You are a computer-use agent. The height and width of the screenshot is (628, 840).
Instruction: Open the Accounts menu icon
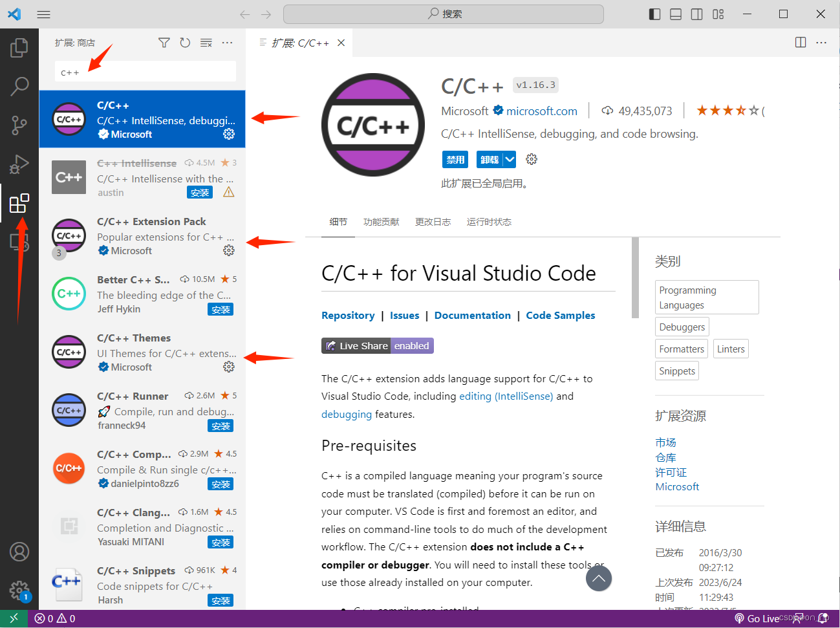19,552
